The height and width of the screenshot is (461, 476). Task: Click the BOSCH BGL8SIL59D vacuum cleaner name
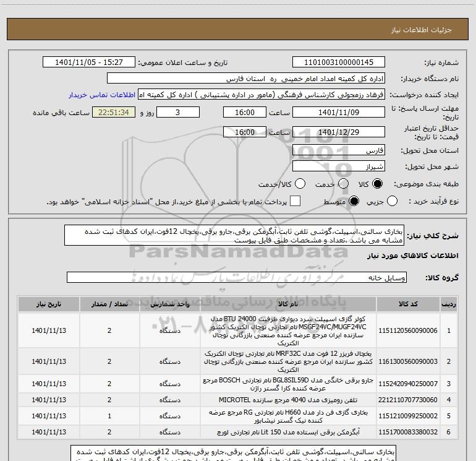288,384
